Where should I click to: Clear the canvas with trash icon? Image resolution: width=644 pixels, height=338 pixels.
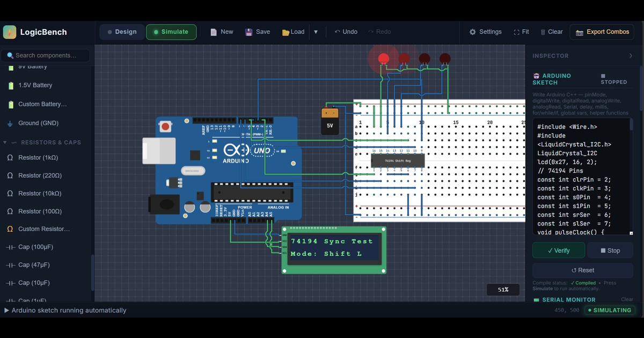[x=551, y=32]
